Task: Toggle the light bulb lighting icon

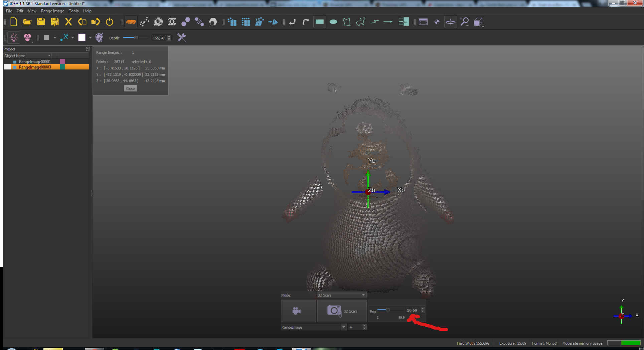Action: tap(14, 37)
